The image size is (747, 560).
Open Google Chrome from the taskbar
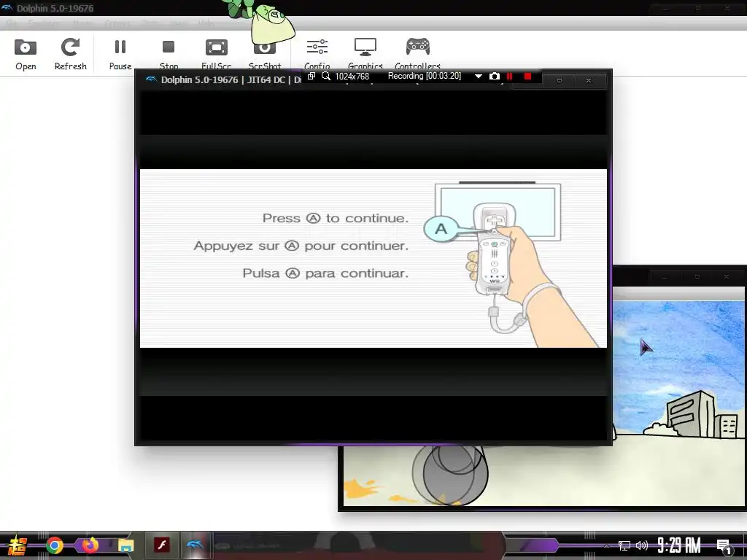pos(54,545)
